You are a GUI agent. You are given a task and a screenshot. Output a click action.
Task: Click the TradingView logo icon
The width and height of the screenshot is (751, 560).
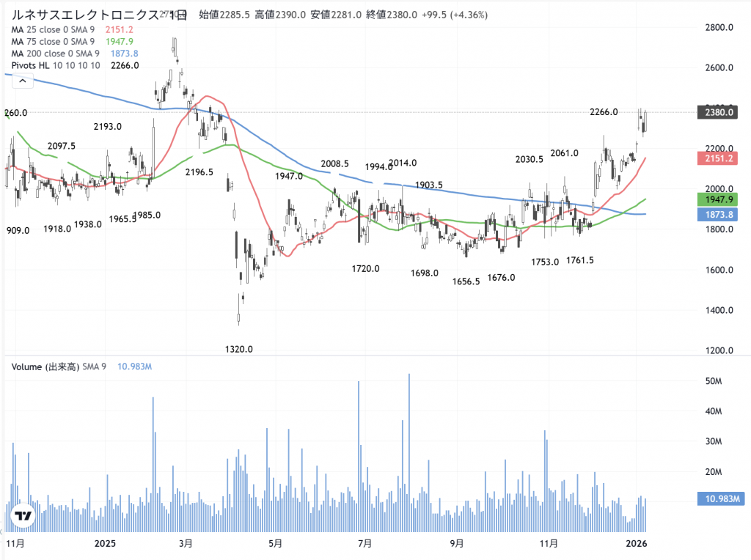tap(23, 516)
